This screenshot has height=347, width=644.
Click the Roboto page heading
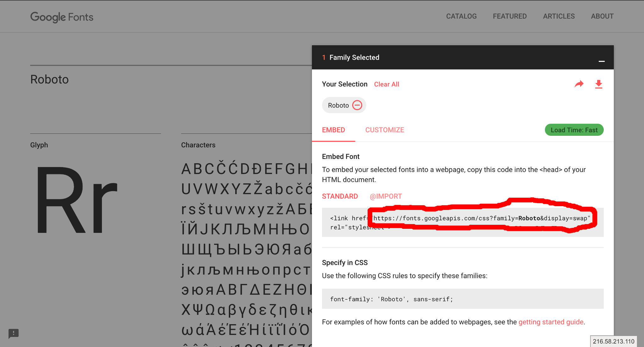[x=49, y=80]
